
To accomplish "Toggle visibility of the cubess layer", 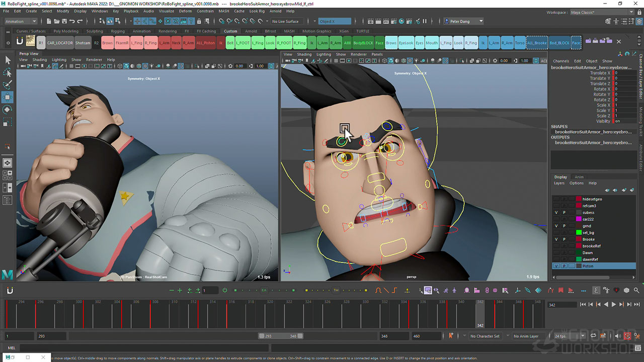I will click(556, 213).
